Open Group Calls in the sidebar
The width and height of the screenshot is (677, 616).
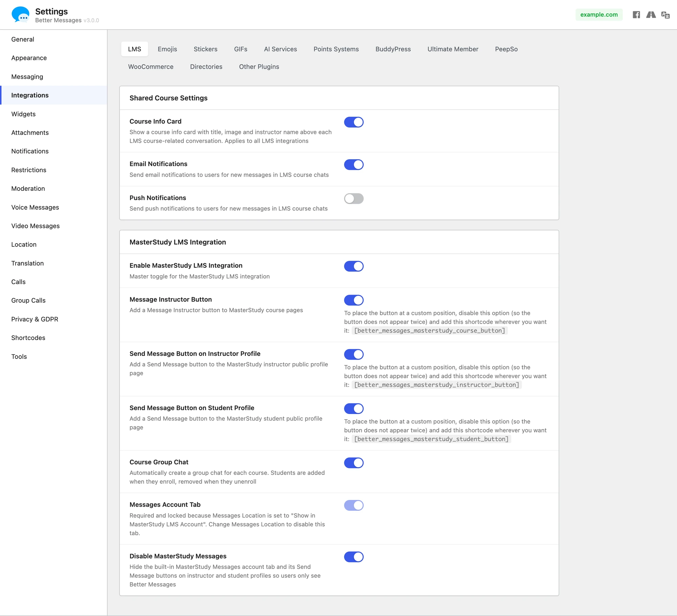click(53, 300)
